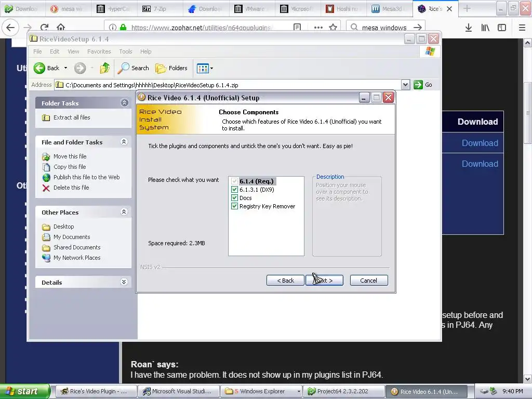Viewport: 532px width, 399px height.
Task: Click the first Download link on webpage
Action: coord(480,143)
